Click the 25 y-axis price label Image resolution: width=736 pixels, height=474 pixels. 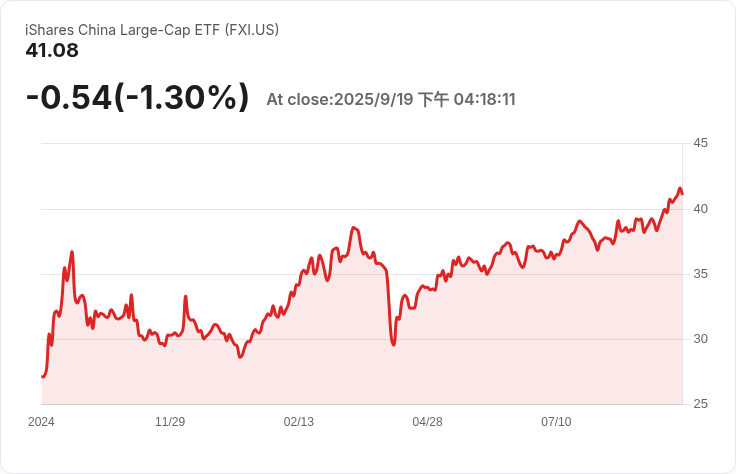pyautogui.click(x=700, y=404)
